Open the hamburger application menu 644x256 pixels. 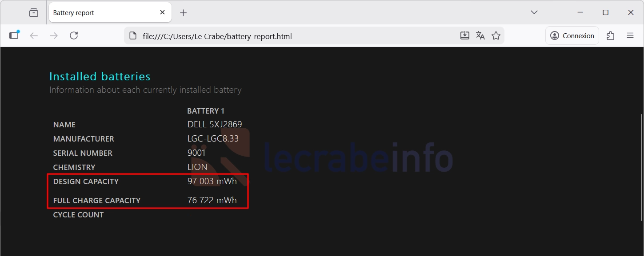630,36
